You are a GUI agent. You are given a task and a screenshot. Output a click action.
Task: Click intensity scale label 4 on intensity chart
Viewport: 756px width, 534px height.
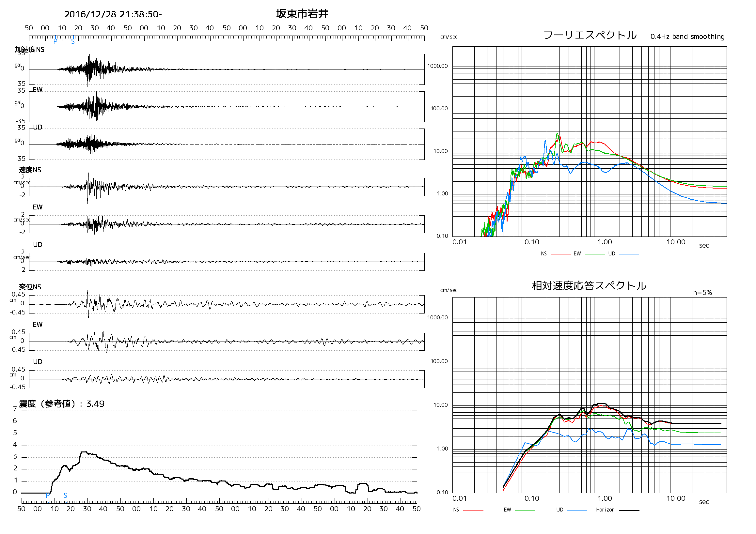(x=15, y=445)
